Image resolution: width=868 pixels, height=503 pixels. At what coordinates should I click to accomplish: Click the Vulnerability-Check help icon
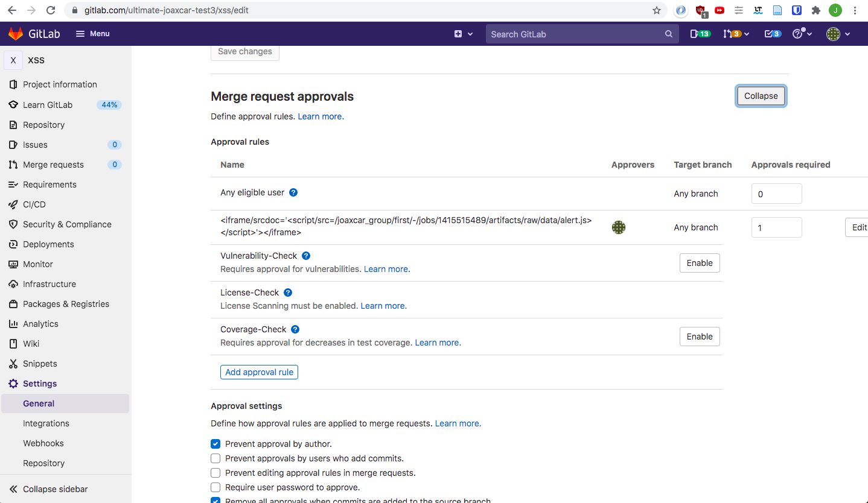pos(306,256)
